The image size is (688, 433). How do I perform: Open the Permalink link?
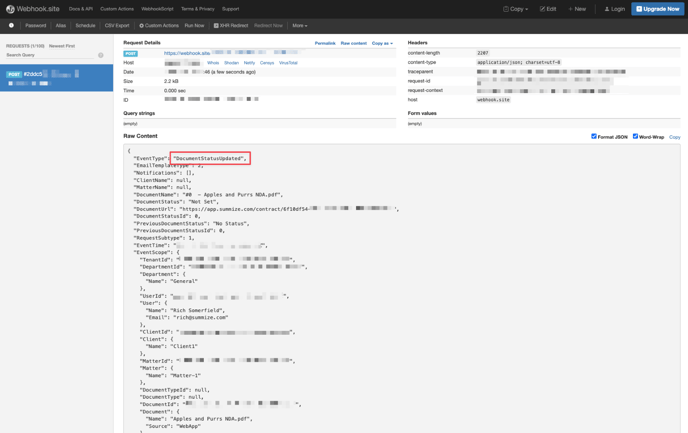click(x=325, y=43)
